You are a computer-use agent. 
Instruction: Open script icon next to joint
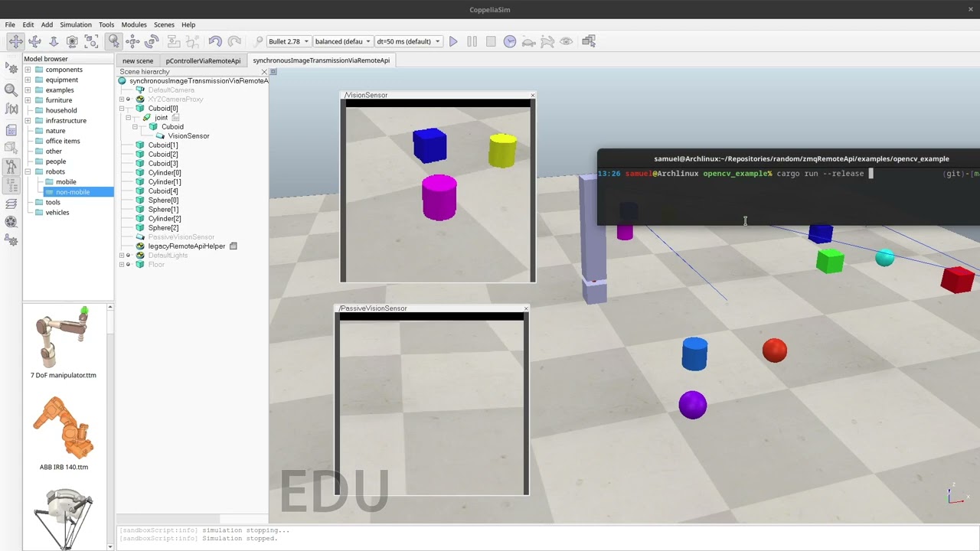[x=175, y=118]
